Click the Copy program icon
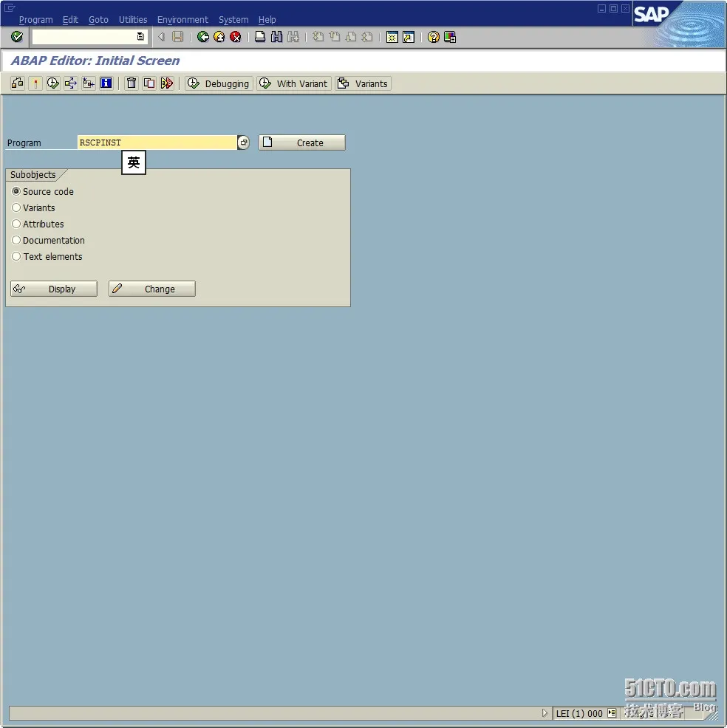 pos(149,83)
